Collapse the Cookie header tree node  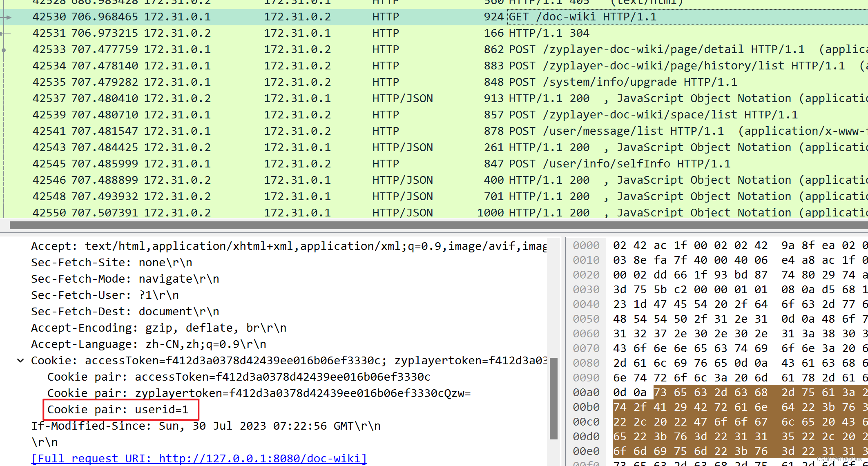[x=20, y=361]
